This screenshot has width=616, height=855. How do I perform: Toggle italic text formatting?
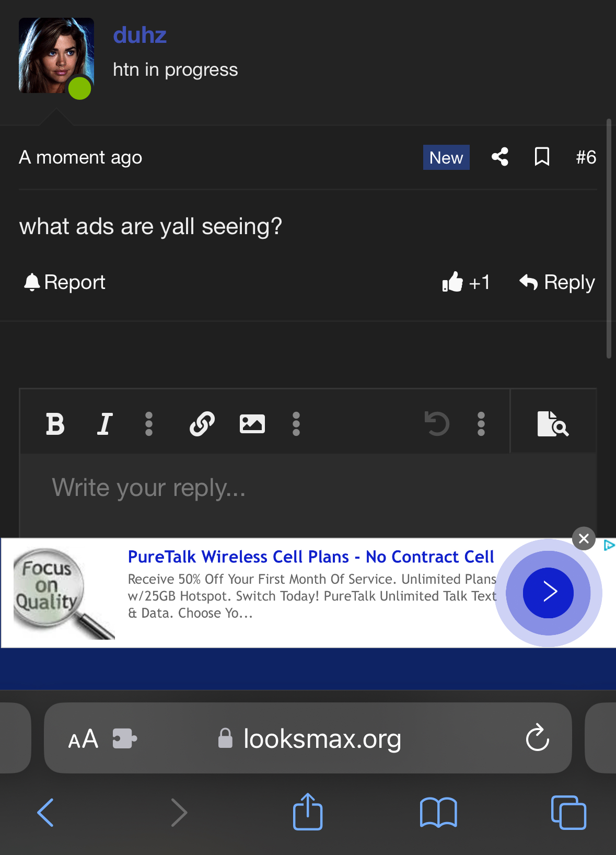pos(105,424)
